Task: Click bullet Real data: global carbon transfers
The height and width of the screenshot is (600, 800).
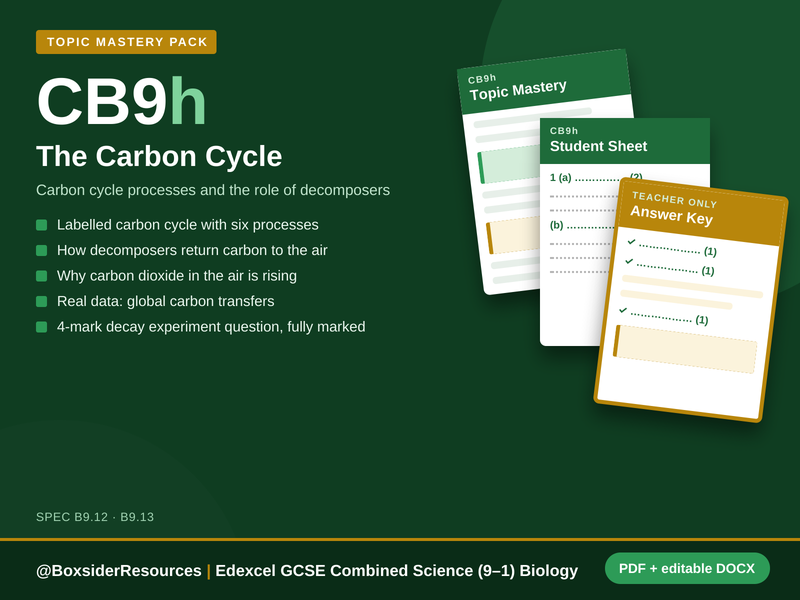Action: click(x=165, y=302)
